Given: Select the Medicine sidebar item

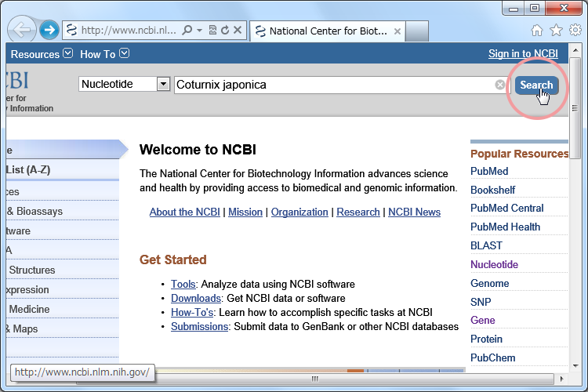Looking at the screenshot, I should (63, 309).
